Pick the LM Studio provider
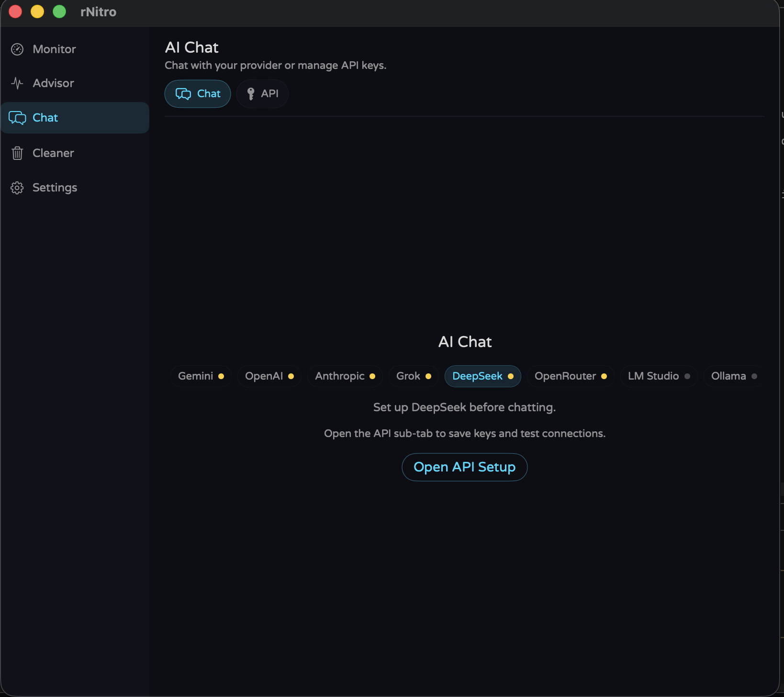784x697 pixels. pos(659,376)
